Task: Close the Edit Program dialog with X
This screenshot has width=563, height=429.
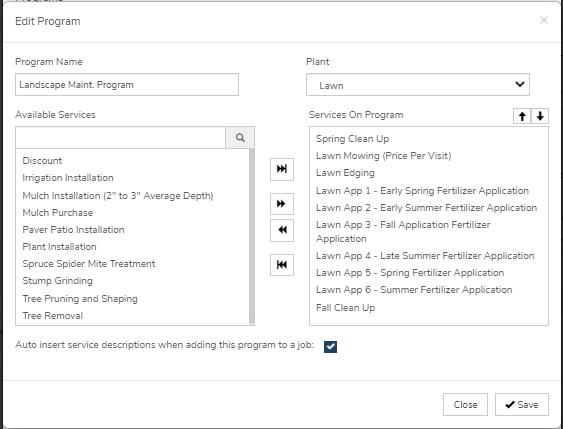Action: click(x=544, y=20)
